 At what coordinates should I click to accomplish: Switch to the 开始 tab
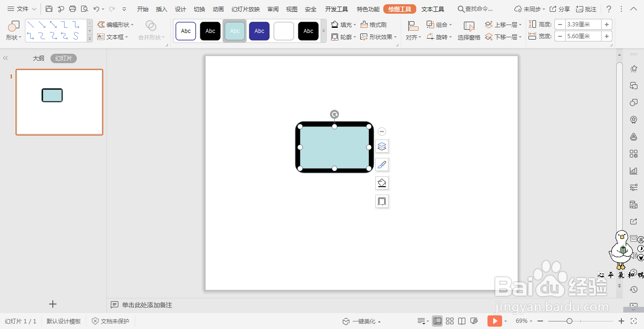click(x=143, y=9)
